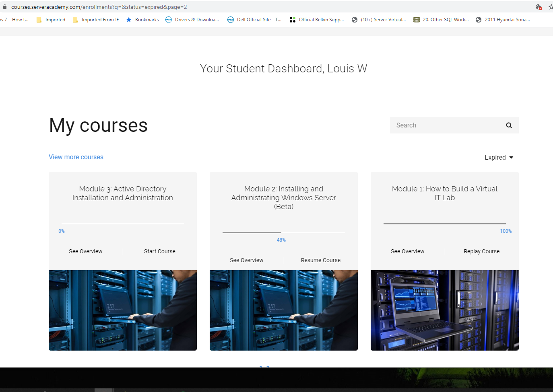This screenshot has width=553, height=392.
Task: Start the Module 3 Active Directory course
Action: 159,251
